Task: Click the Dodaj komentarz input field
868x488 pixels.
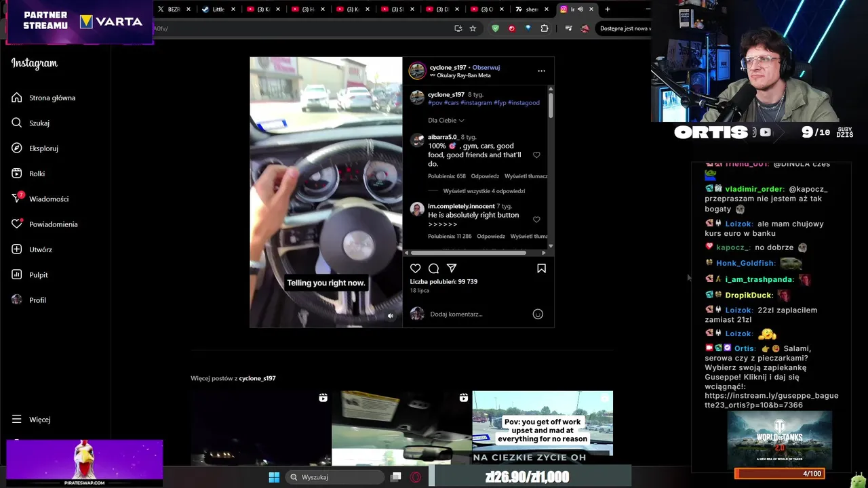Action: [478, 314]
